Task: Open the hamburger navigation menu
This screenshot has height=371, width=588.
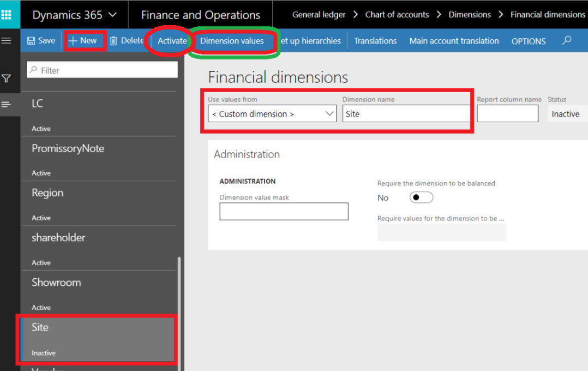Action: coord(7,40)
